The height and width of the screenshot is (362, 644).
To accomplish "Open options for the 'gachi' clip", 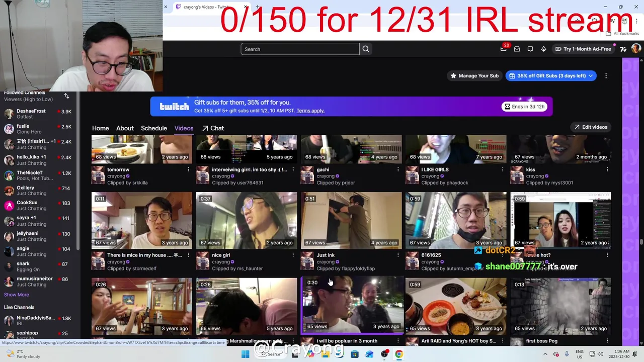I will point(398,170).
